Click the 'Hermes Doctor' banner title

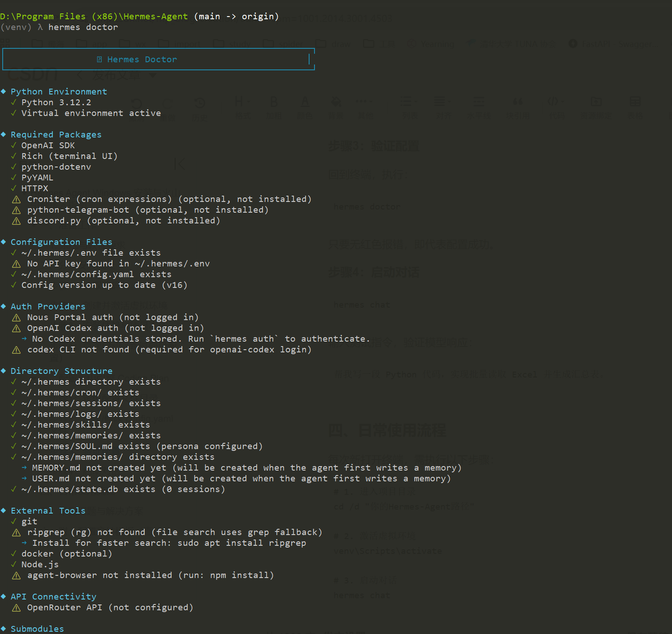point(142,60)
